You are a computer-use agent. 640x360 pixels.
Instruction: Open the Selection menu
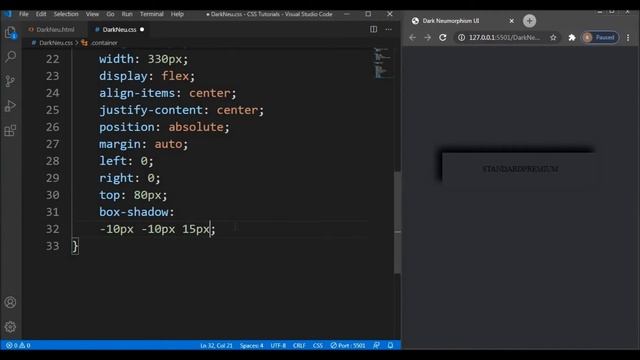(x=66, y=14)
